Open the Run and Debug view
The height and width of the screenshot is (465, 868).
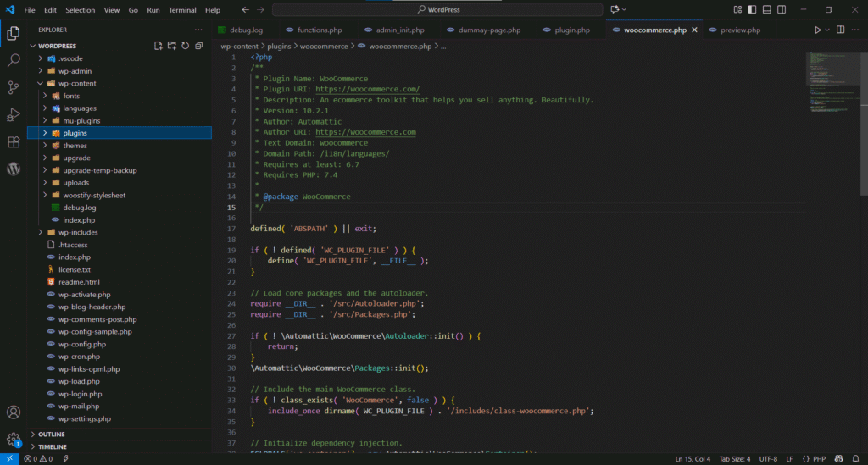[14, 114]
